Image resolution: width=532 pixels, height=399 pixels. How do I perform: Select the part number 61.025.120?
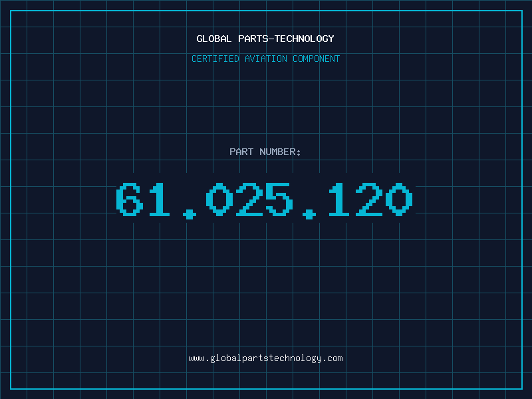[x=265, y=201]
